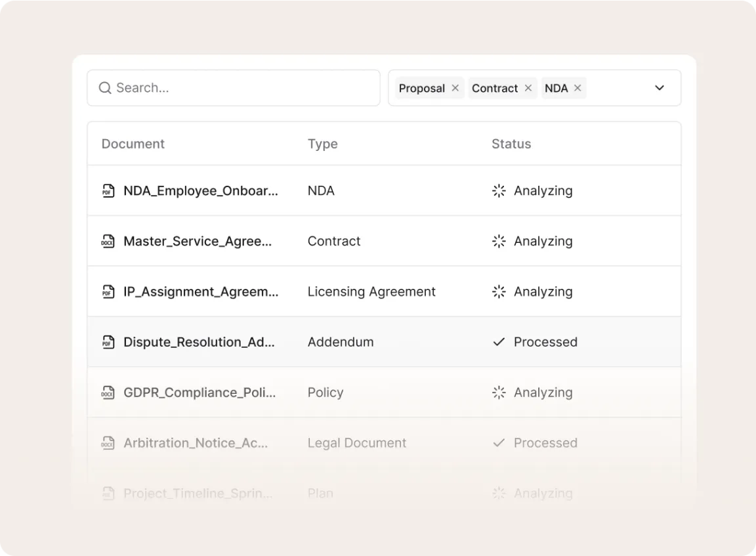Viewport: 756px width, 556px height.
Task: Select the Dispute_Resolution_Ad document name
Action: click(x=199, y=342)
